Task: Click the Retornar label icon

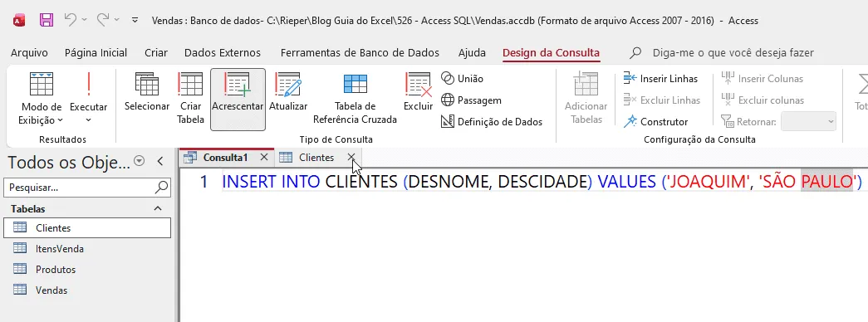Action: 728,122
